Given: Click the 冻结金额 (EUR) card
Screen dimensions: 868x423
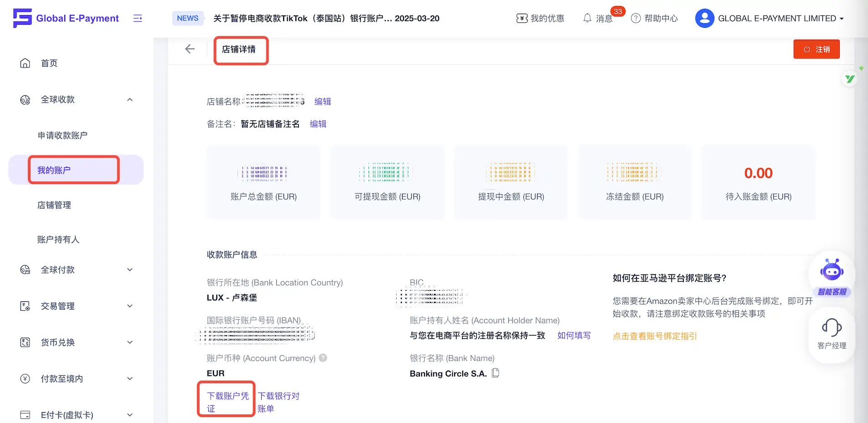Looking at the screenshot, I should (x=635, y=182).
